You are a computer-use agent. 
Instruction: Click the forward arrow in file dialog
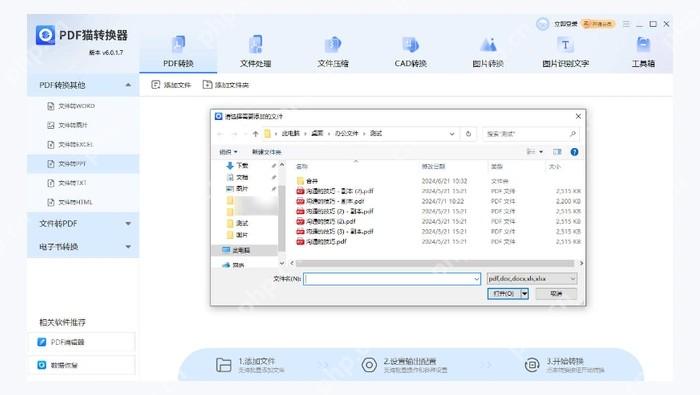(234, 133)
